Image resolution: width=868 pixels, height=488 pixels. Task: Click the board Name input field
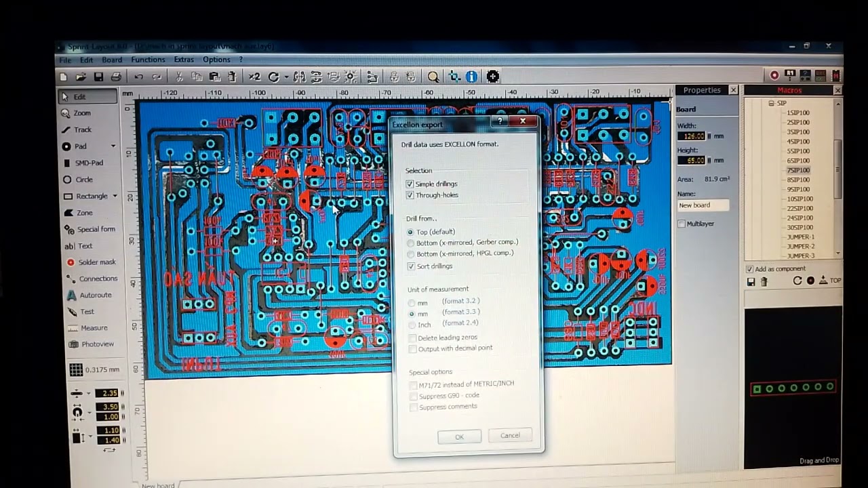(703, 205)
